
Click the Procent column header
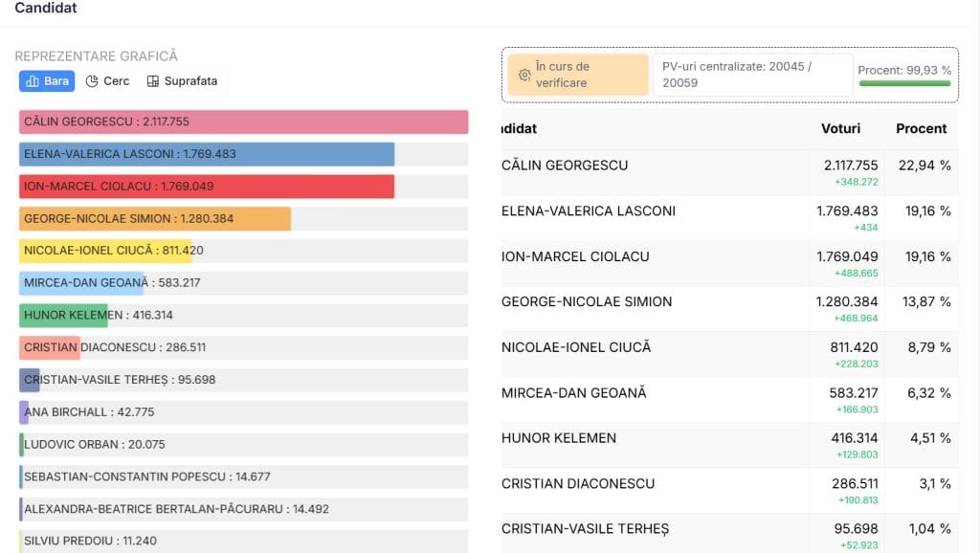(x=921, y=128)
